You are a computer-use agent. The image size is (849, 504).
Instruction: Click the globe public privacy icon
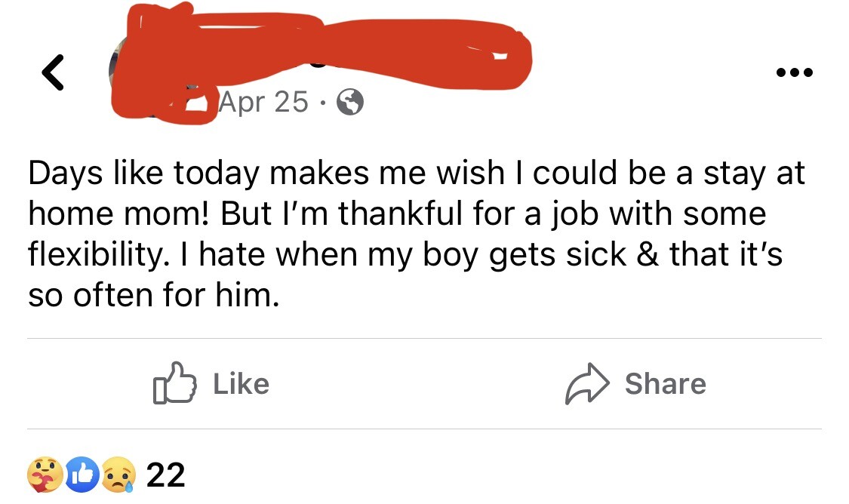pos(349,102)
